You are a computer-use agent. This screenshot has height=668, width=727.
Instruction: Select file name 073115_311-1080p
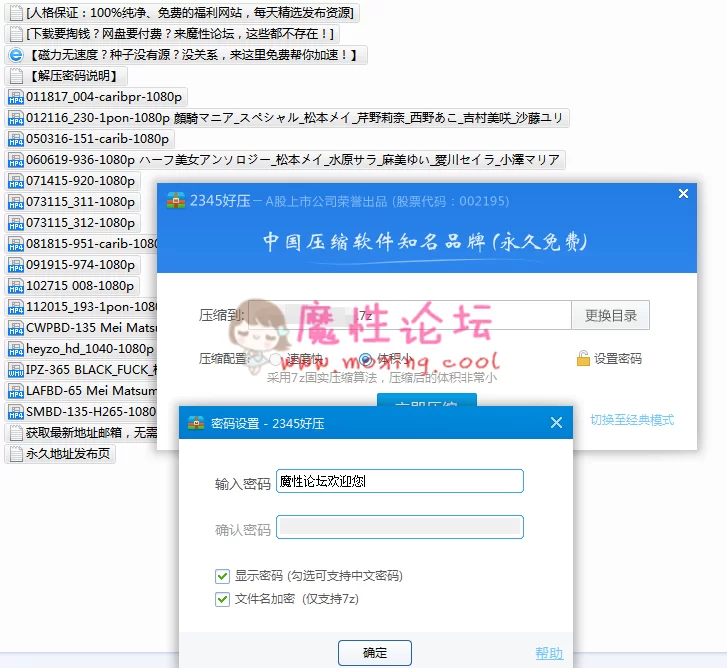click(80, 202)
